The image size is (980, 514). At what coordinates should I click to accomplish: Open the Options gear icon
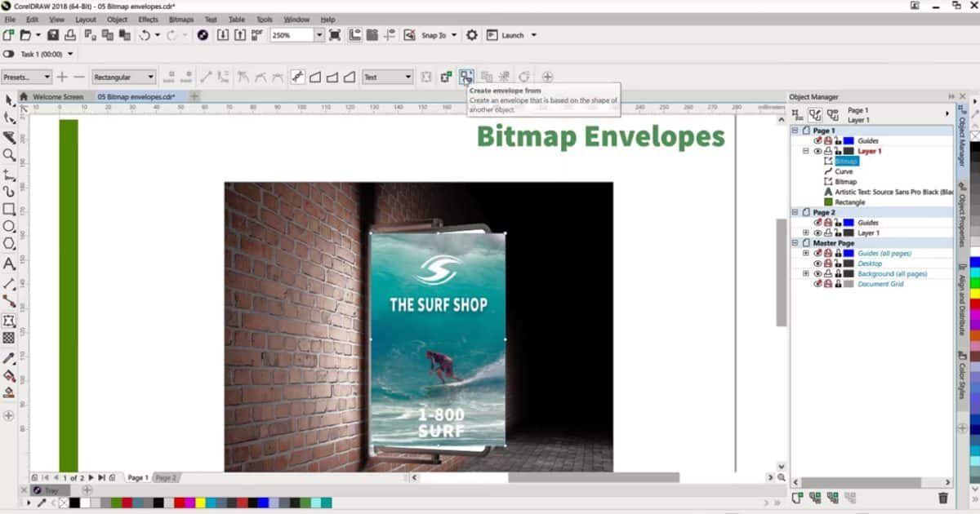tap(471, 35)
